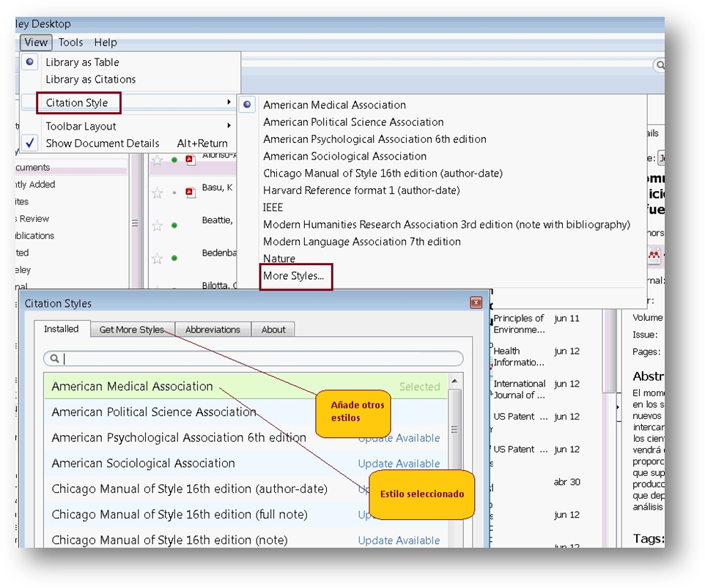The height and width of the screenshot is (588, 705).
Task: Click the grey read-status dot on Basu, K row
Action: click(174, 193)
